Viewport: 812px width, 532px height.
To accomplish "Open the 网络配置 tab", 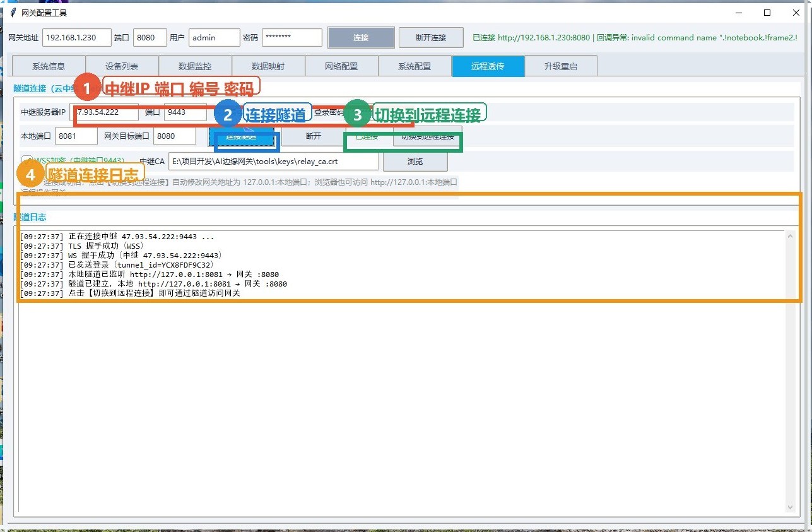I will pos(341,66).
